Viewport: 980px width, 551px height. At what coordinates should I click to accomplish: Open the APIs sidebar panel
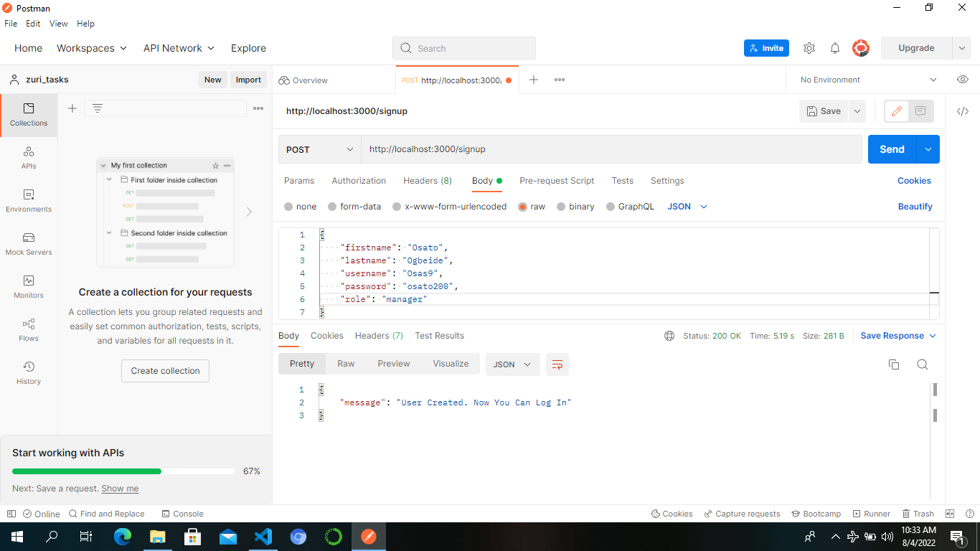tap(29, 158)
